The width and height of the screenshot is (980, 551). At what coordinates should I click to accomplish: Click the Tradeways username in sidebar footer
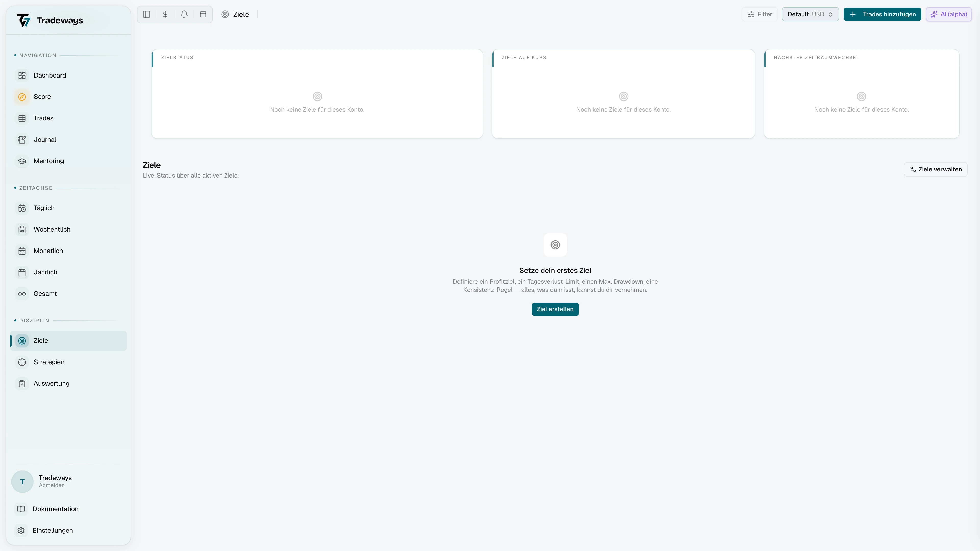pyautogui.click(x=55, y=478)
